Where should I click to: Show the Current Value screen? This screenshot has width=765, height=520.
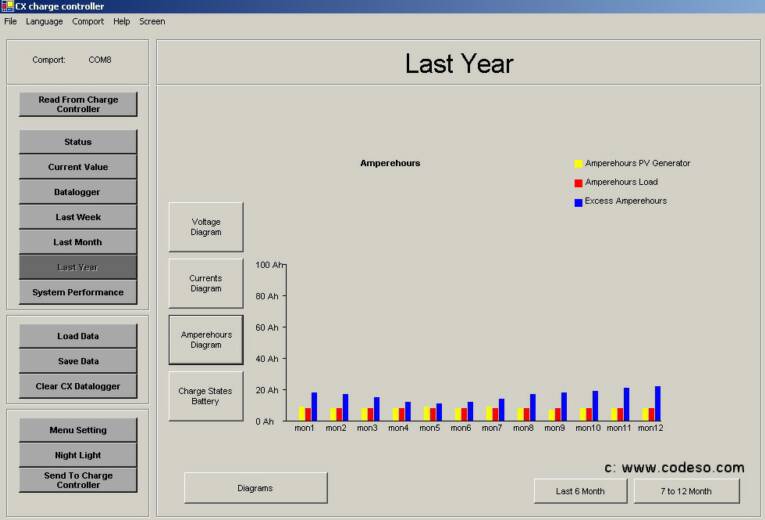pyautogui.click(x=78, y=167)
